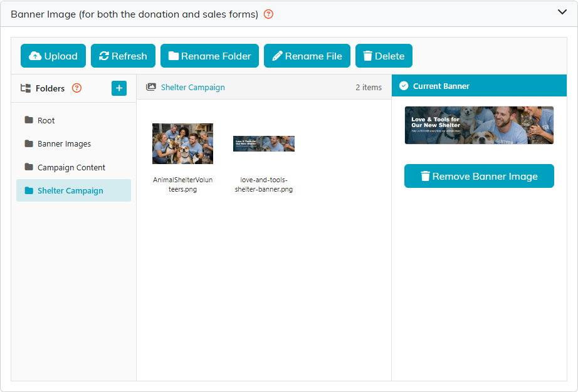578x392 pixels.
Task: Click the Current Banner heading text
Action: pos(441,86)
